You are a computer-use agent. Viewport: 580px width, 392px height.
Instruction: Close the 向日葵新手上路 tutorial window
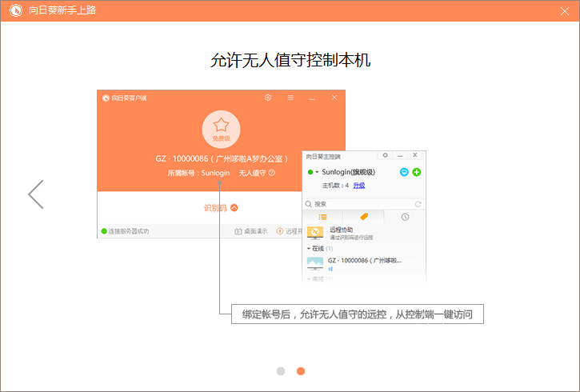click(x=564, y=12)
